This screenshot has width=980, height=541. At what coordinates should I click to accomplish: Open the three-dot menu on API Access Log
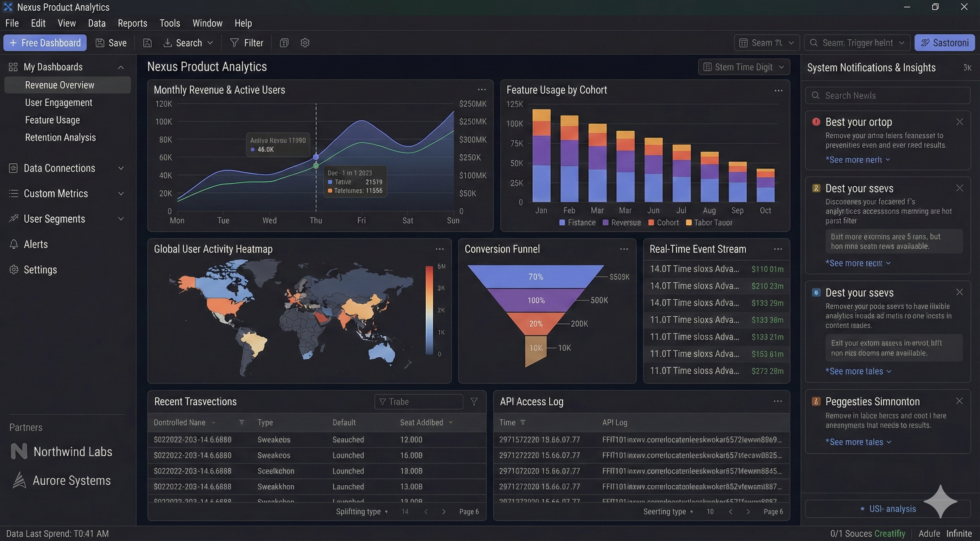tap(777, 401)
